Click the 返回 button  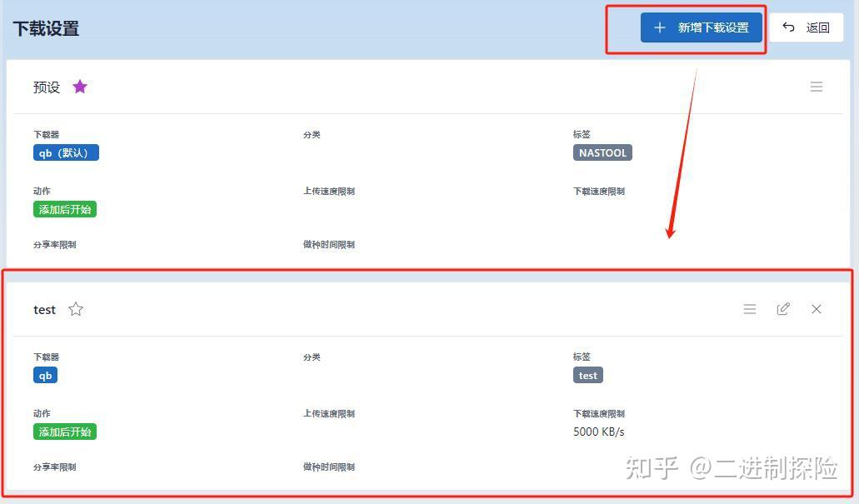(x=806, y=27)
